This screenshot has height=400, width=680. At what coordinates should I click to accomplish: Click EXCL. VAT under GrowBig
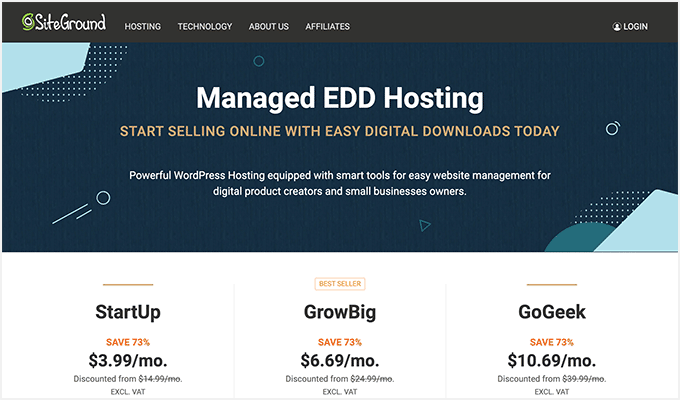point(340,392)
